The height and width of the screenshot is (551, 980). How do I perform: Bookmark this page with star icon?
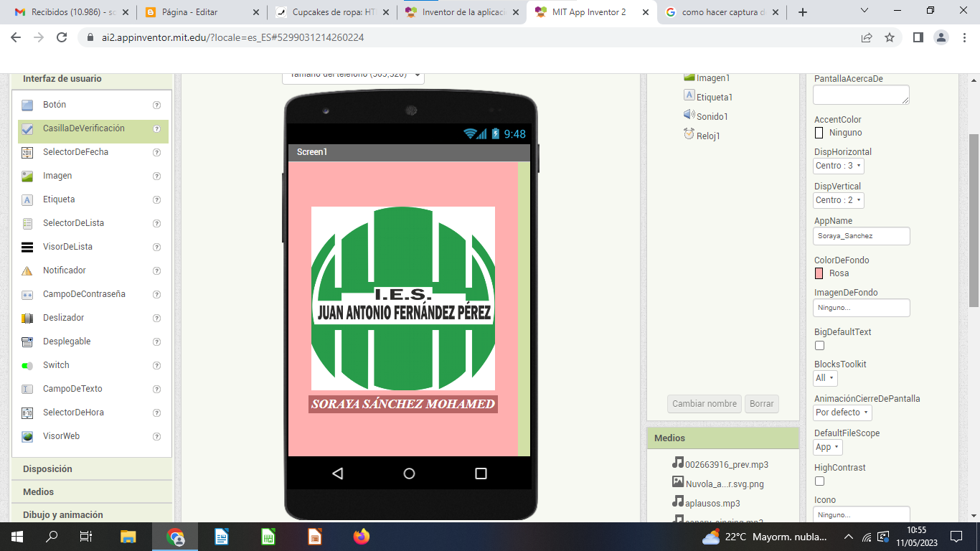[x=890, y=37]
